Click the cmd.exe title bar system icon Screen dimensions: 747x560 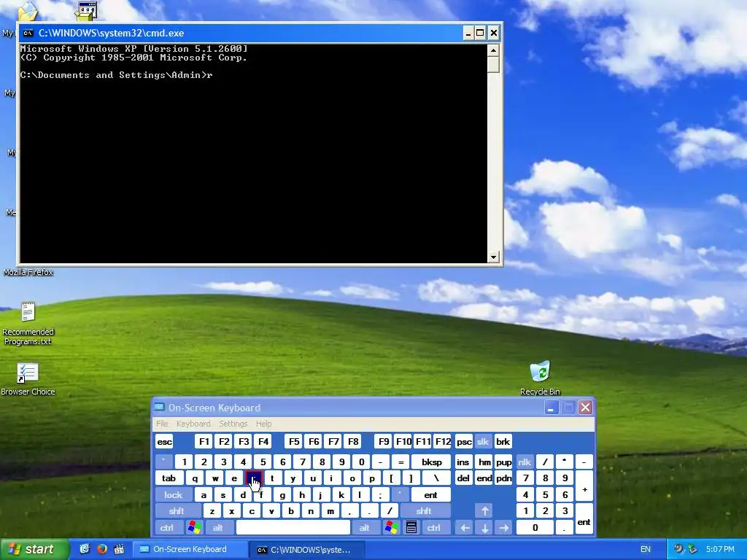[x=28, y=33]
